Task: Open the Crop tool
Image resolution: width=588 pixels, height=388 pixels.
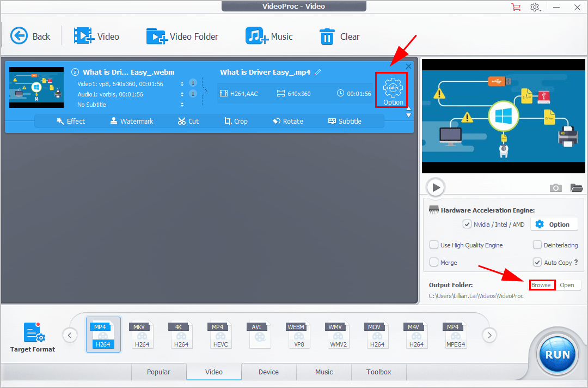Action: coord(236,121)
